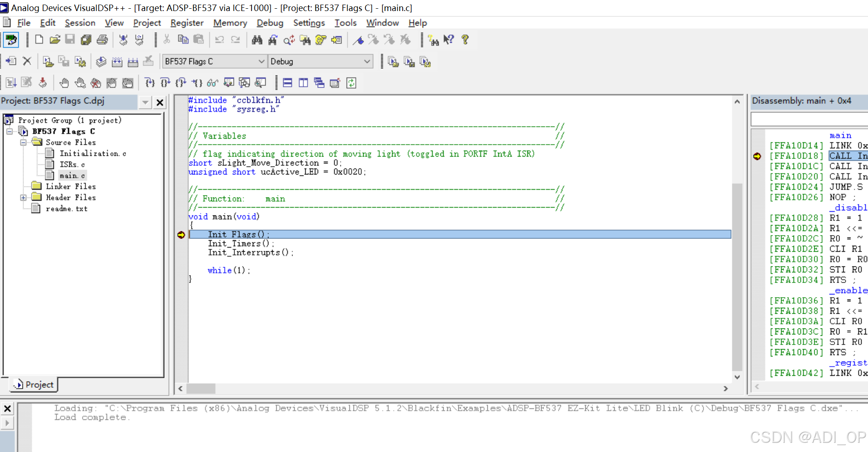Viewport: 868px width, 452px height.
Task: Click the while(1); code line
Action: tap(228, 271)
